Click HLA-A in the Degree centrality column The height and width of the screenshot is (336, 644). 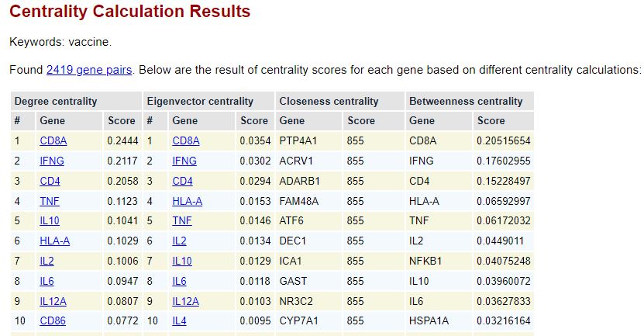[x=54, y=241]
